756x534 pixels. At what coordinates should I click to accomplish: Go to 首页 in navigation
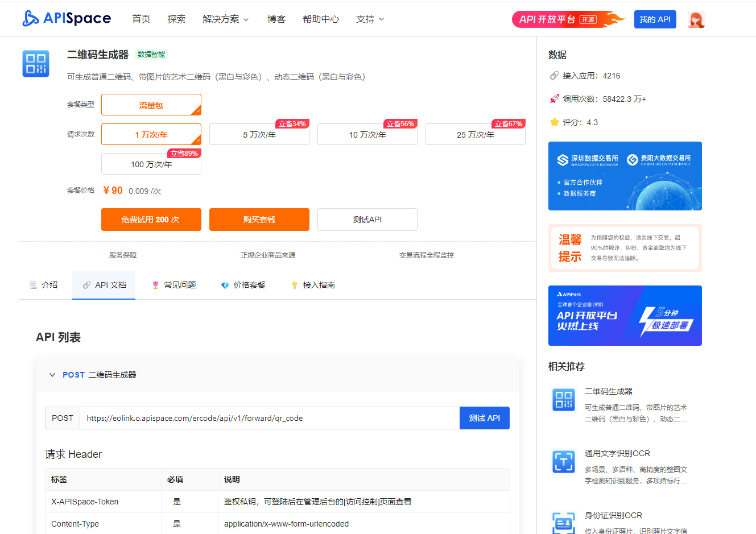pos(141,19)
